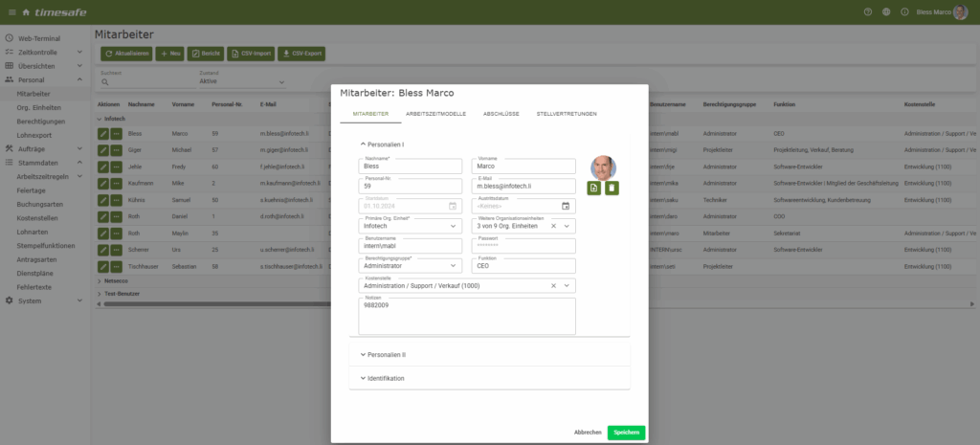Image resolution: width=980 pixels, height=445 pixels.
Task: Open language selection via the globe icon
Action: [x=886, y=11]
